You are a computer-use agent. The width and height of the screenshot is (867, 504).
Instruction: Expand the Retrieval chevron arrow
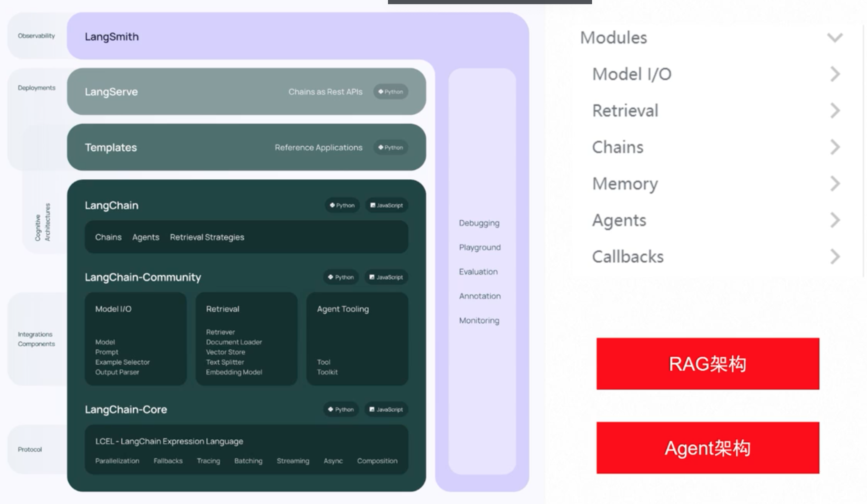835,111
